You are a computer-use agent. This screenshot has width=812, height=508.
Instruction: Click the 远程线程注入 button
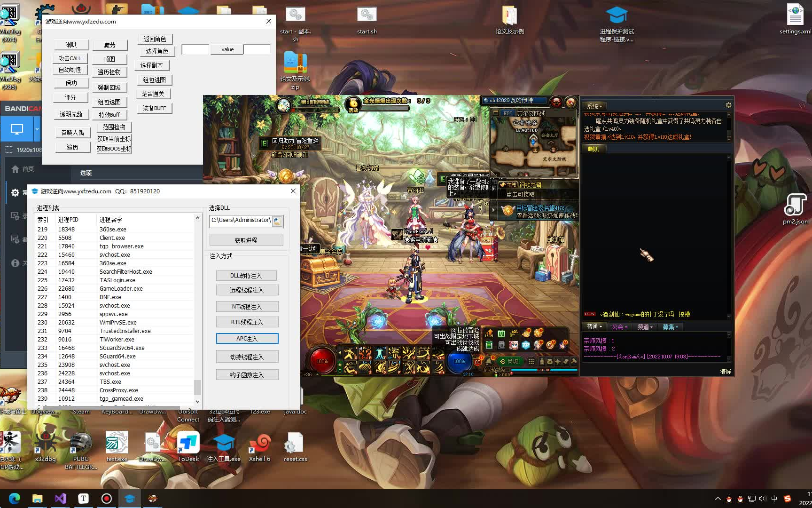pyautogui.click(x=247, y=290)
